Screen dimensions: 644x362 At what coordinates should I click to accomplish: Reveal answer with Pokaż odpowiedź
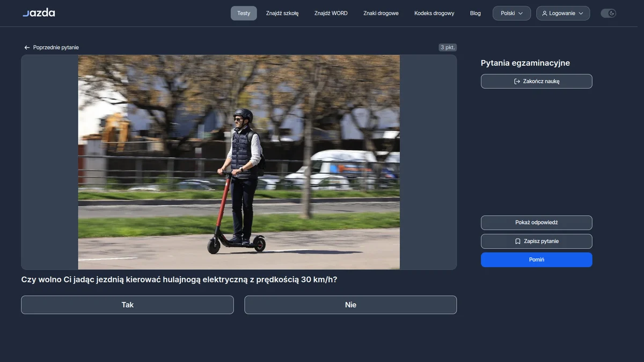(537, 223)
